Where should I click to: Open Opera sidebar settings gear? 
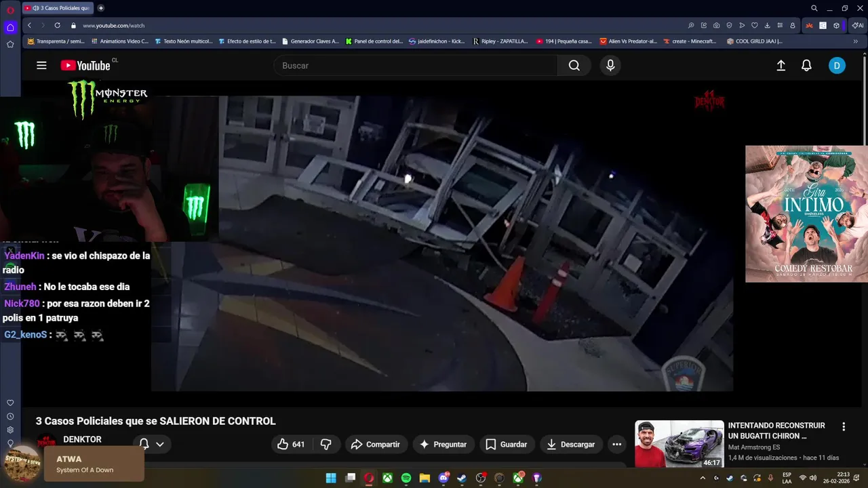(x=10, y=430)
